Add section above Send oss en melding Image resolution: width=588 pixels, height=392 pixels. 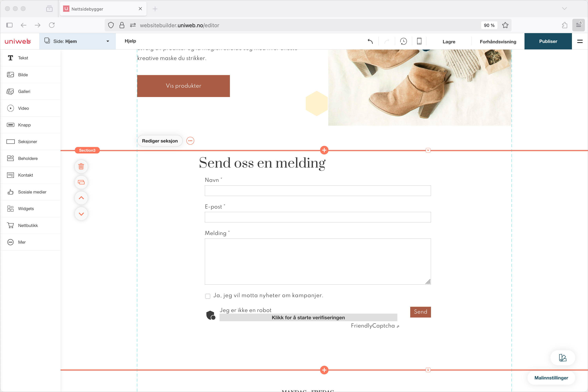[x=324, y=150]
